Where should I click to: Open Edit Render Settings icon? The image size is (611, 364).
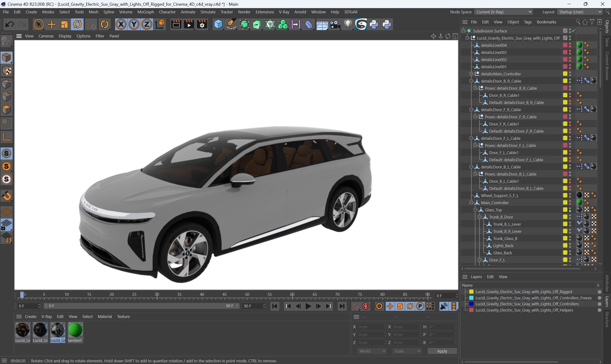[x=202, y=24]
